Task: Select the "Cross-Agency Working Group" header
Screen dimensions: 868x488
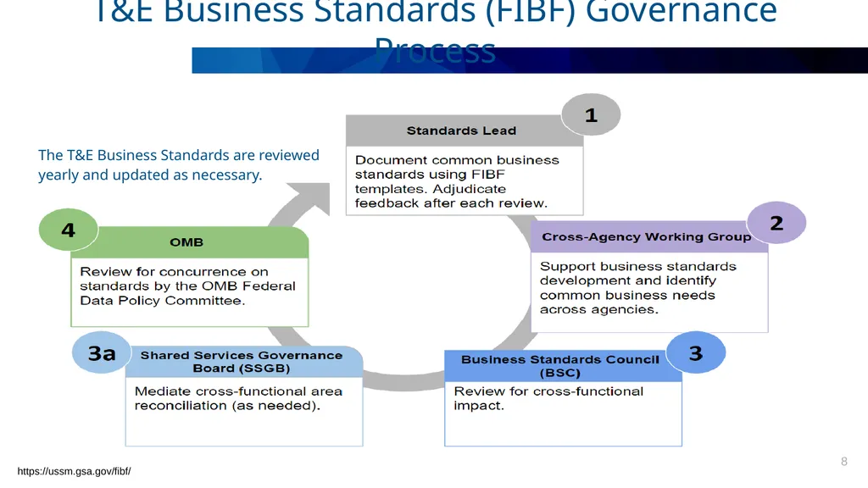Action: tap(647, 237)
